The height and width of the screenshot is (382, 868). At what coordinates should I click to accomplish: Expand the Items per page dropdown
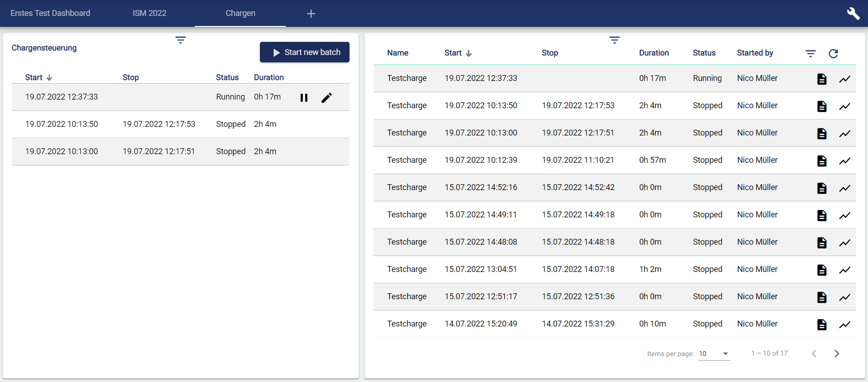pyautogui.click(x=714, y=354)
